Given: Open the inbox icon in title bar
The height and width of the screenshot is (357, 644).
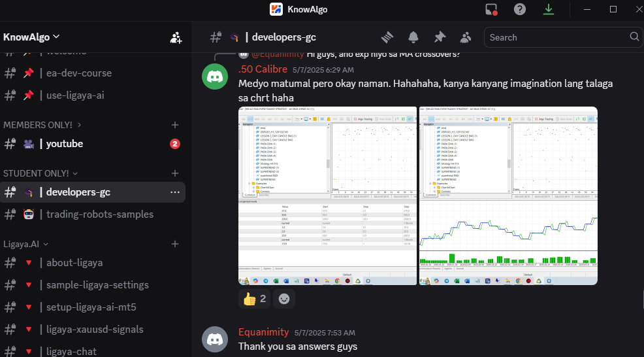Looking at the screenshot, I should pyautogui.click(x=491, y=9).
